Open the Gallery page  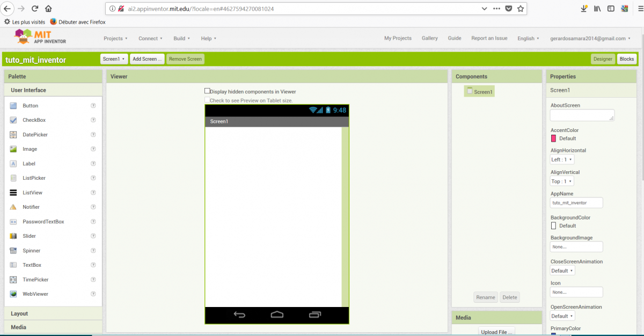pos(430,38)
